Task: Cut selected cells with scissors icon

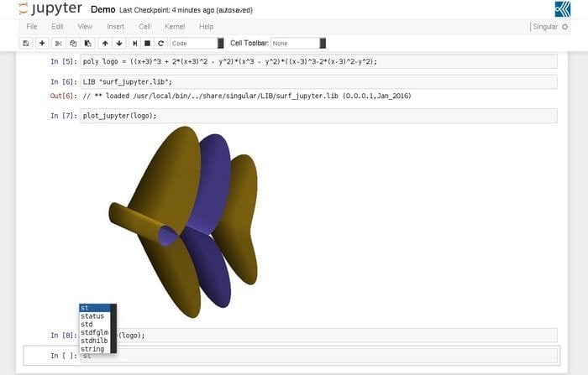Action: pos(59,44)
